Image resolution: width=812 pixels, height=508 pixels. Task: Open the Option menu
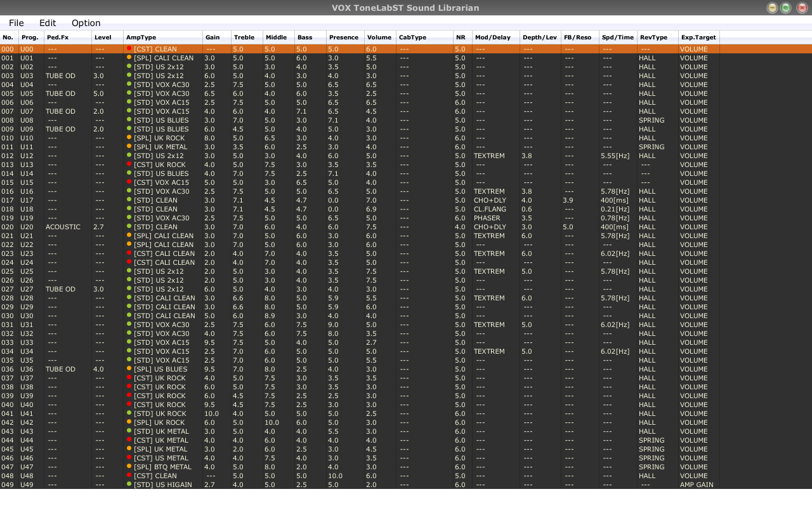tap(86, 23)
